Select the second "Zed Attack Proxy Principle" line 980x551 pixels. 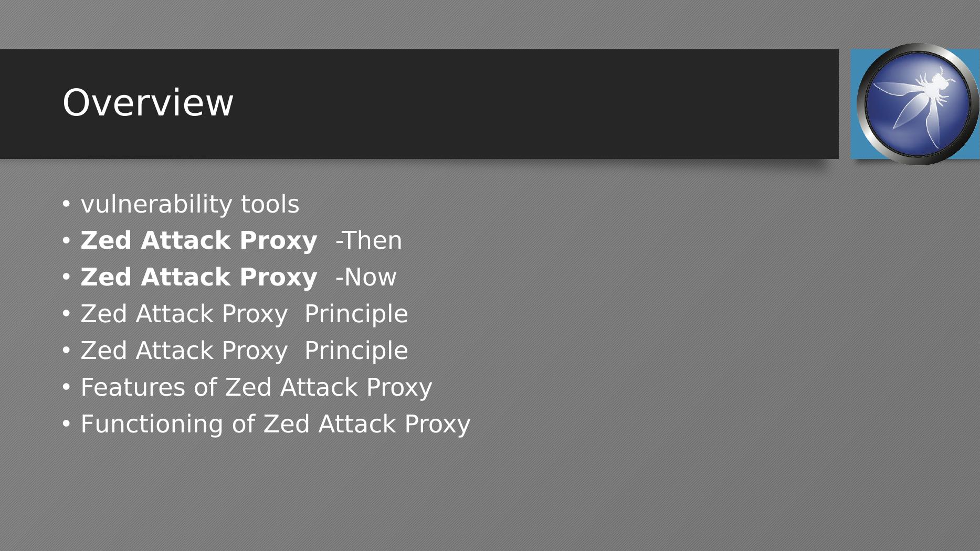click(x=244, y=351)
